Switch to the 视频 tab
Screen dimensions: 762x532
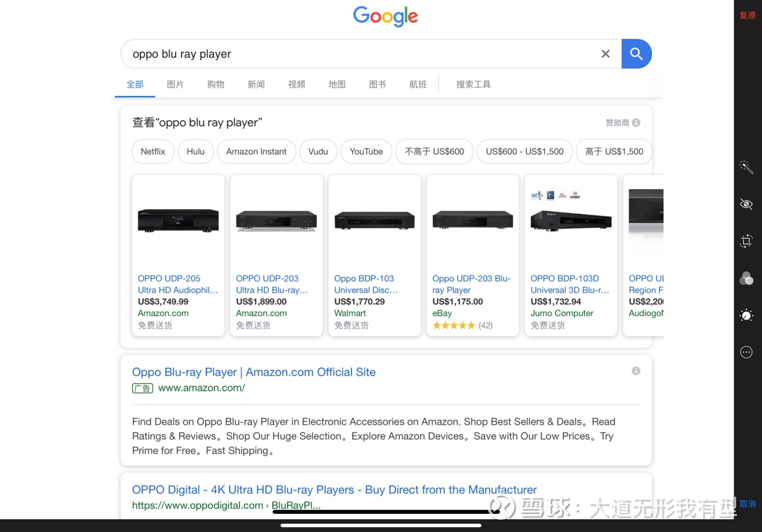pos(297,84)
